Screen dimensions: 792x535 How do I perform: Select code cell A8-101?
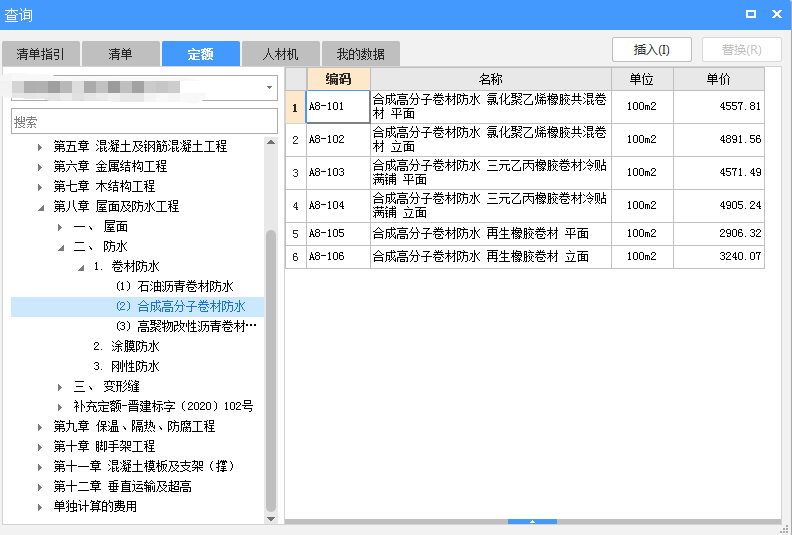click(x=338, y=107)
